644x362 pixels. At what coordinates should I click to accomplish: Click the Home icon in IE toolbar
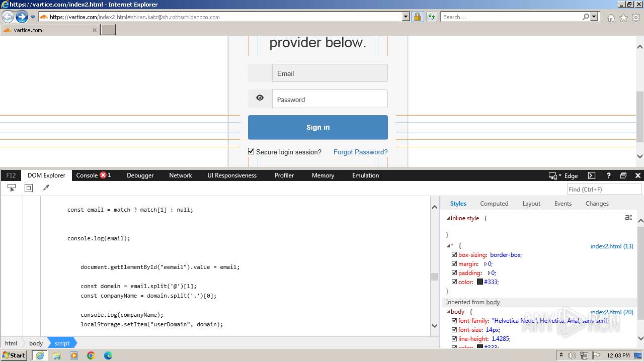pos(611,18)
